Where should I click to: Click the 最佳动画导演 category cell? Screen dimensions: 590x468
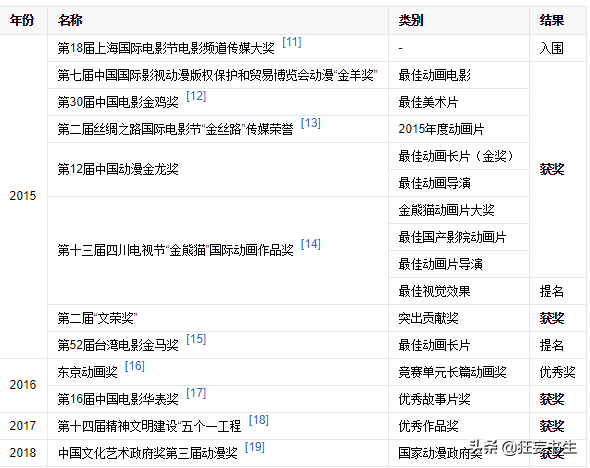[459, 183]
